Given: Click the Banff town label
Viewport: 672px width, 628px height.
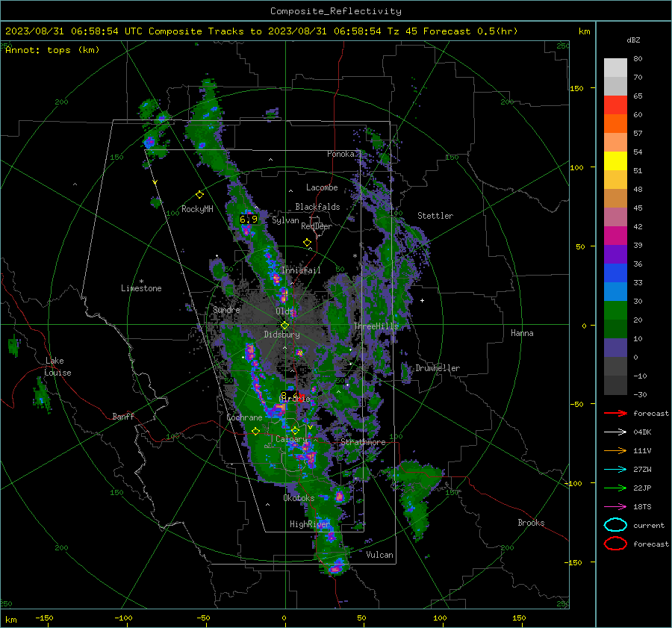Looking at the screenshot, I should (x=123, y=417).
